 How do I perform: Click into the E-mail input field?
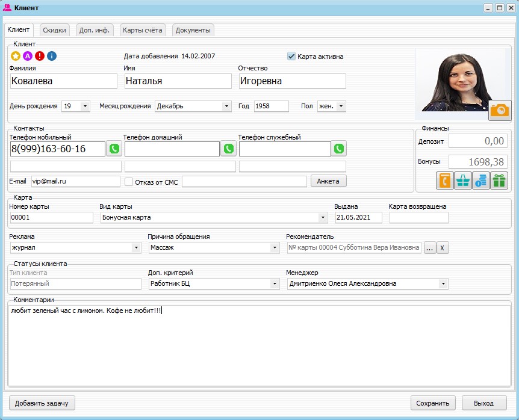[x=75, y=181]
